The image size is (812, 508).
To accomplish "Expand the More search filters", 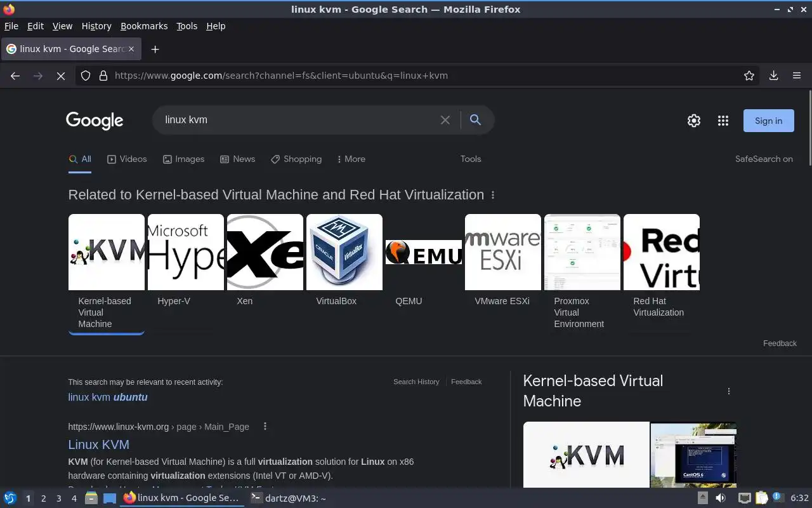I will coord(351,159).
